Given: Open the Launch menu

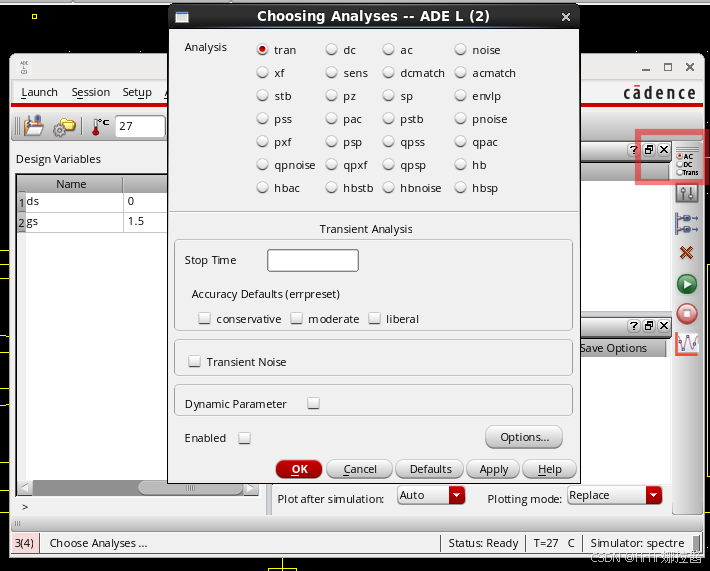Looking at the screenshot, I should [x=39, y=92].
